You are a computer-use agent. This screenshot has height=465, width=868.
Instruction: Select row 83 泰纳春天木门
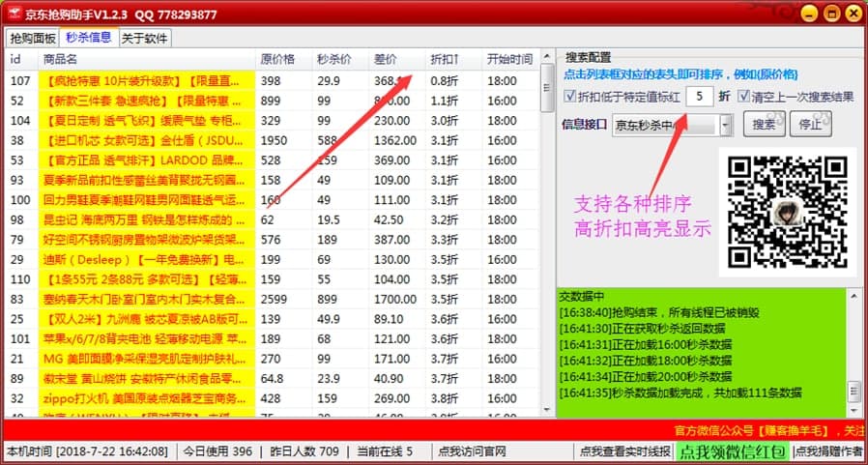(x=272, y=300)
